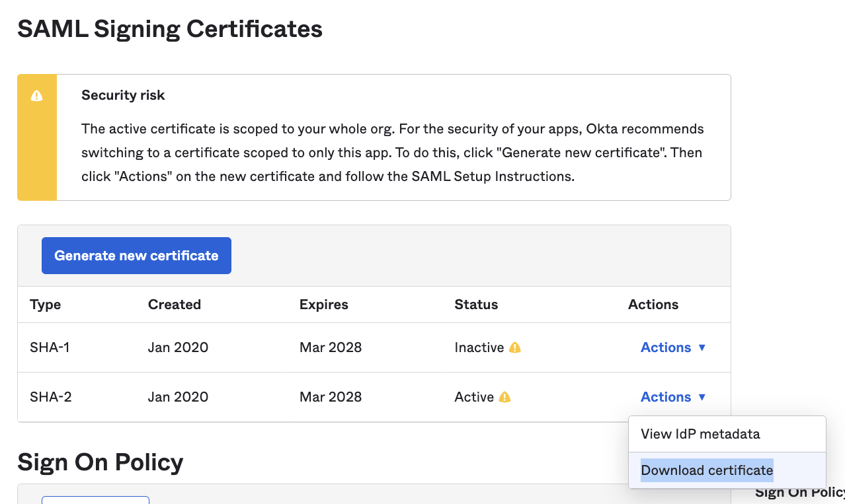Select the SHA-2 type cell
The height and width of the screenshot is (504, 845).
(50, 397)
